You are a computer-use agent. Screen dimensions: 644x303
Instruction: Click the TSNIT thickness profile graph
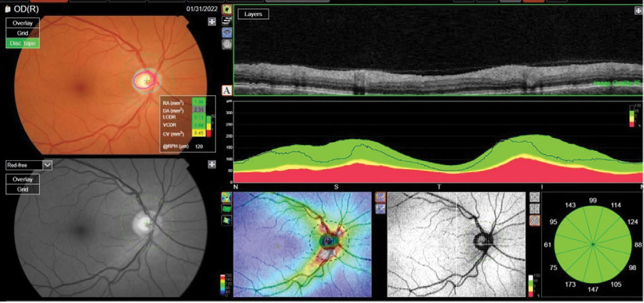pos(437,141)
